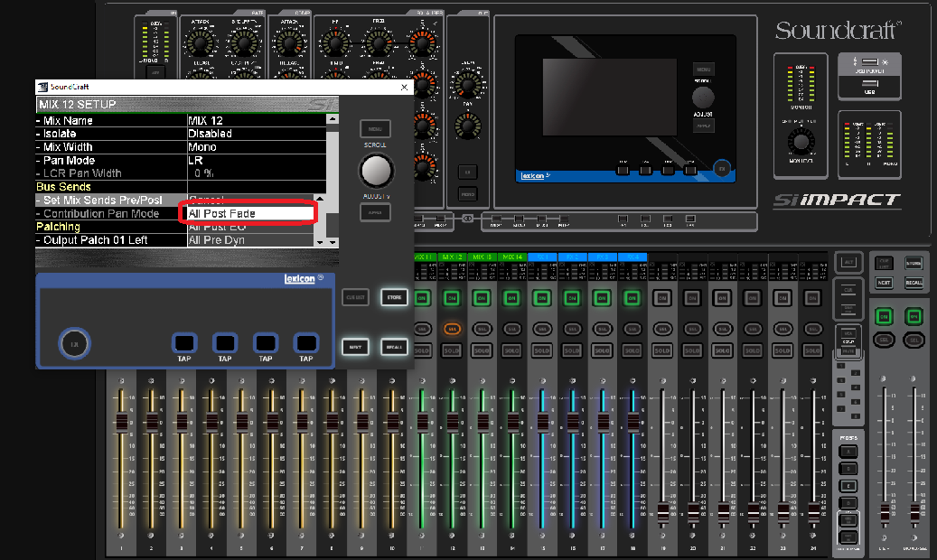Viewport: 937px width, 560px height.
Task: Click the MONITOR level knob on console
Action: pos(801,141)
